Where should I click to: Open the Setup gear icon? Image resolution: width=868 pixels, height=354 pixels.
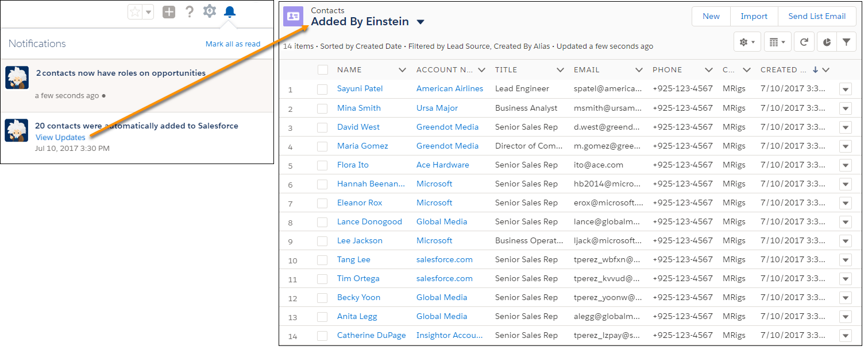pos(210,11)
